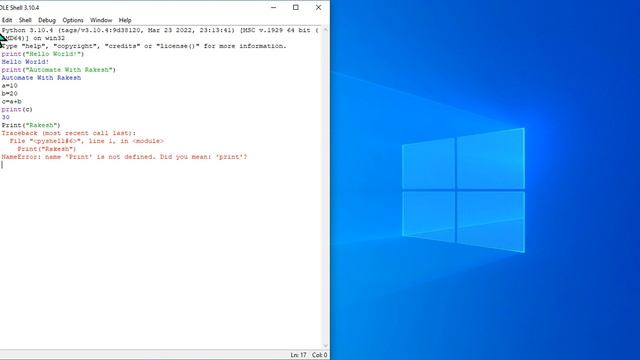The width and height of the screenshot is (640, 360).
Task: Click the output value 30
Action: tap(5, 117)
